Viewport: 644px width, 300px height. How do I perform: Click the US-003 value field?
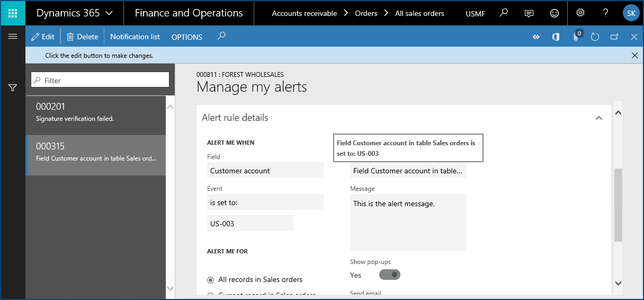(250, 223)
